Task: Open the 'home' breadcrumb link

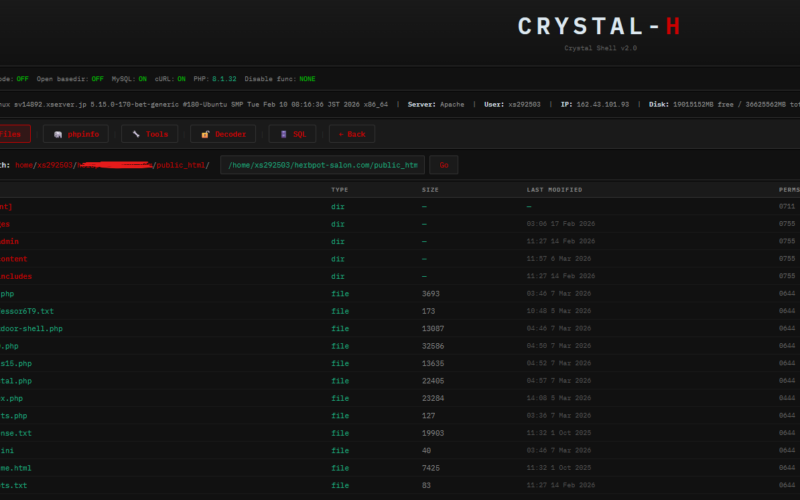Action: 24,165
